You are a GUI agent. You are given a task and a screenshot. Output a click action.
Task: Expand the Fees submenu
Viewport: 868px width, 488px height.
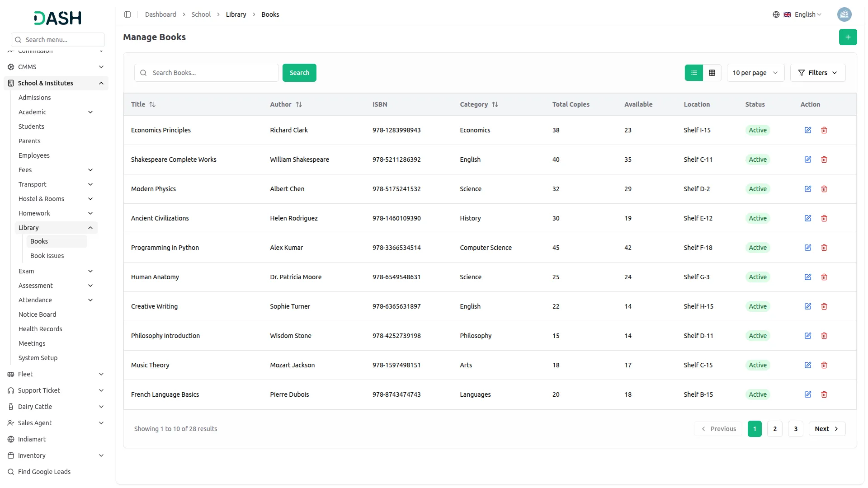pyautogui.click(x=56, y=170)
